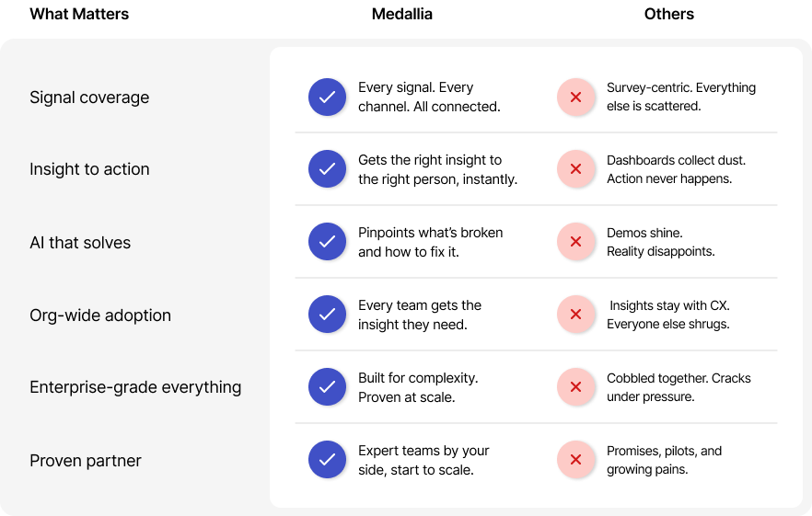Viewport: 812px width, 516px height.
Task: Select the Insight to action label
Action: tap(89, 169)
